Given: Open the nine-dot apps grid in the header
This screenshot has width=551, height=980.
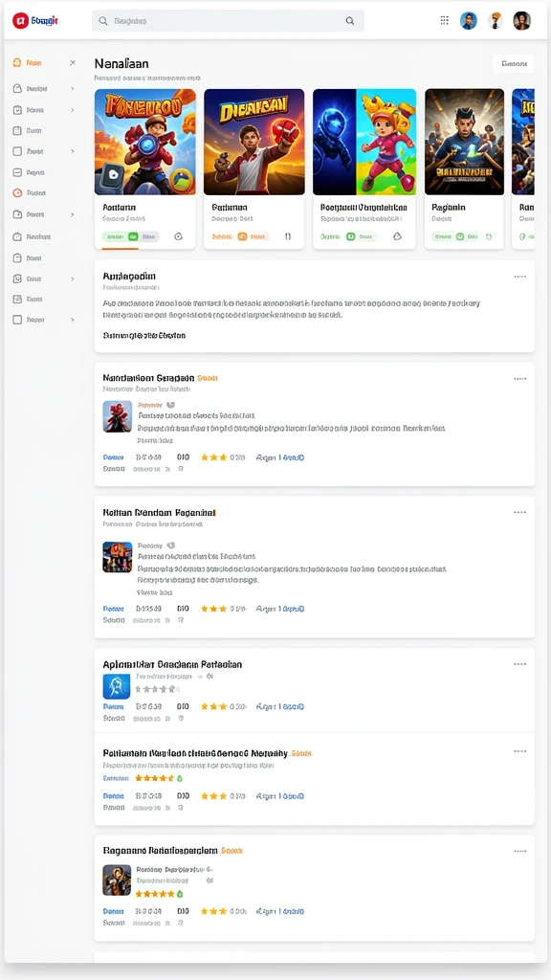Looking at the screenshot, I should click(444, 20).
